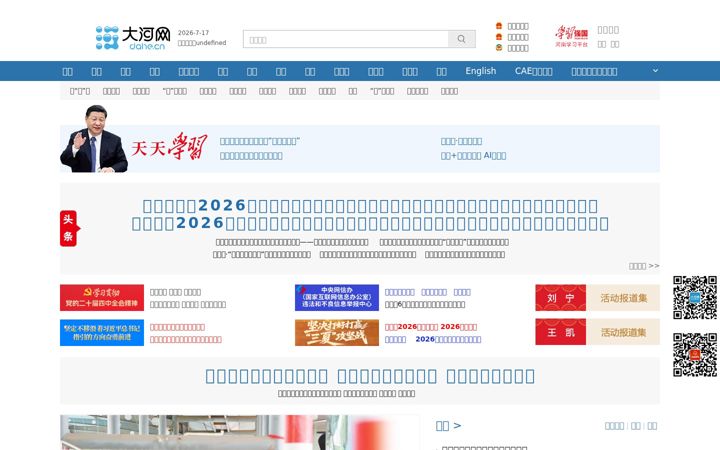The height and width of the screenshot is (450, 720).
Task: Click the upper QR code with blue center
Action: (x=695, y=298)
